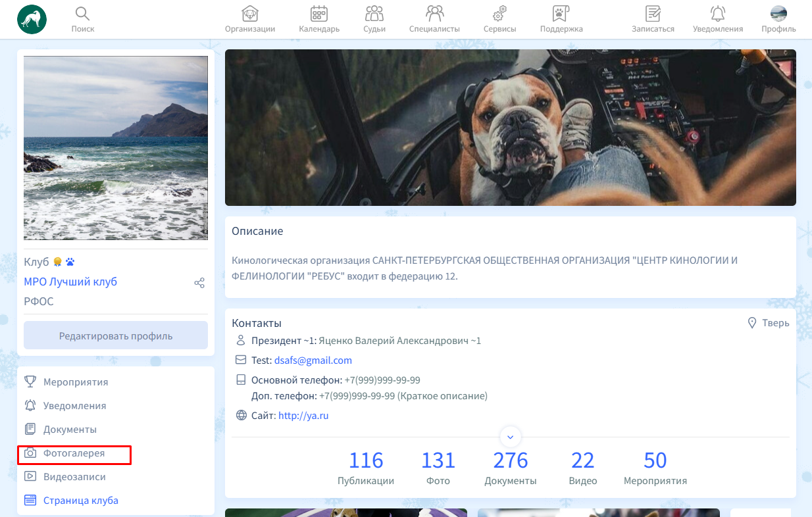Image resolution: width=812 pixels, height=517 pixels.
Task: Select Мероприятия in the sidebar menu
Action: coord(75,382)
